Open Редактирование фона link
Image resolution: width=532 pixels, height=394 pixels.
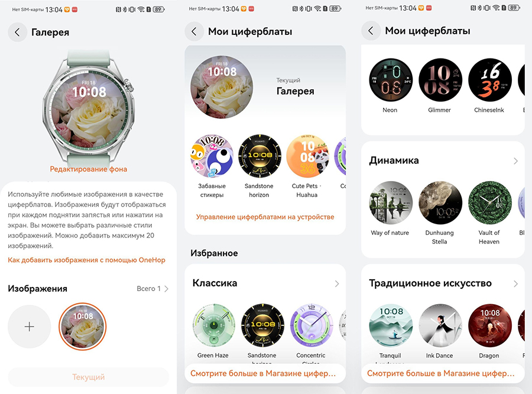pyautogui.click(x=89, y=169)
